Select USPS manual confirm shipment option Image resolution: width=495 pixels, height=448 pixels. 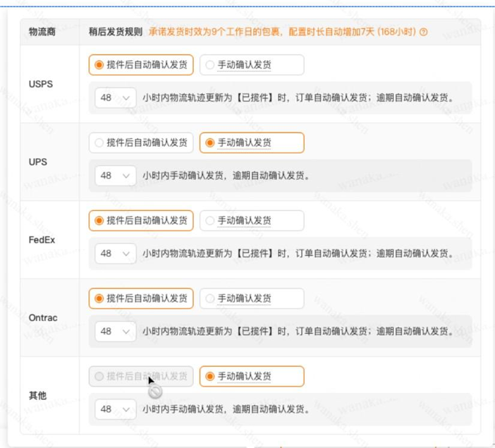click(252, 65)
